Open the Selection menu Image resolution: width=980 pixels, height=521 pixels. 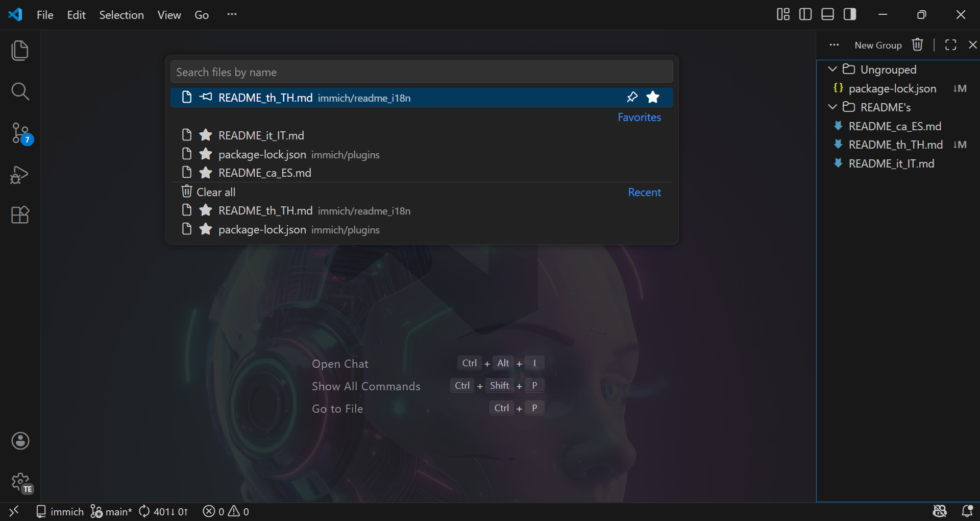pos(121,15)
